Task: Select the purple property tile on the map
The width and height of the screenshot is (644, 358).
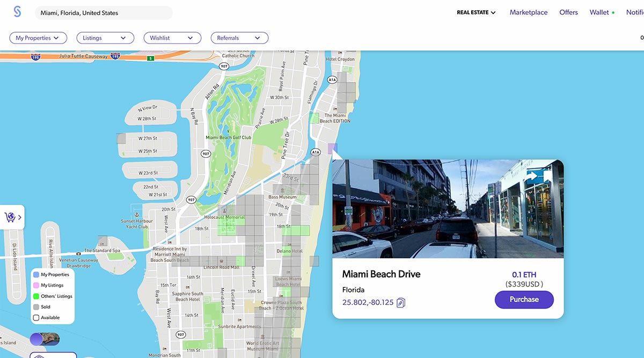Action: coord(333,149)
